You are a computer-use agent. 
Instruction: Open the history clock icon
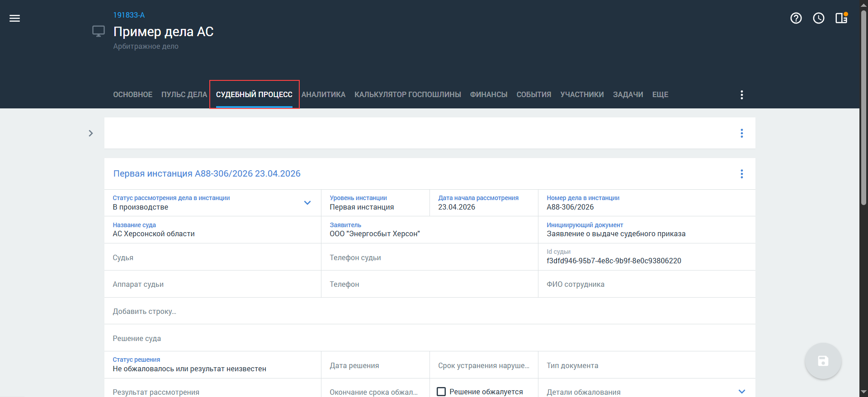pyautogui.click(x=818, y=18)
